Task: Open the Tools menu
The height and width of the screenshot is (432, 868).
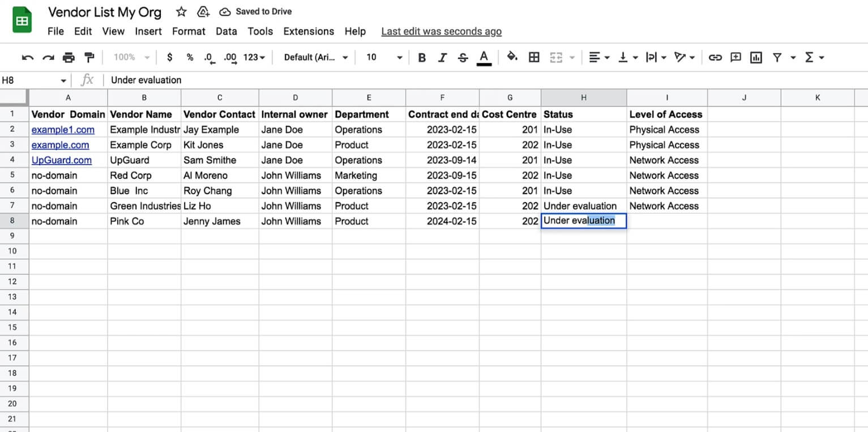Action: tap(260, 31)
